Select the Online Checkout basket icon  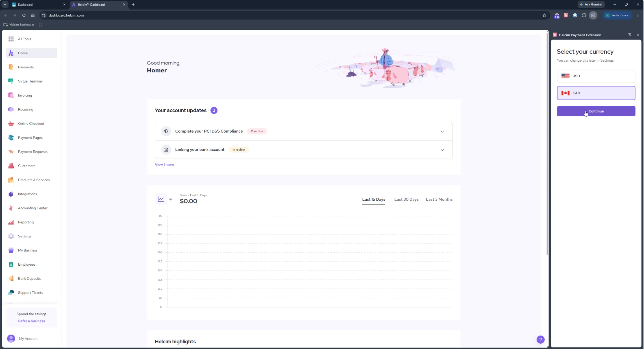coord(11,123)
